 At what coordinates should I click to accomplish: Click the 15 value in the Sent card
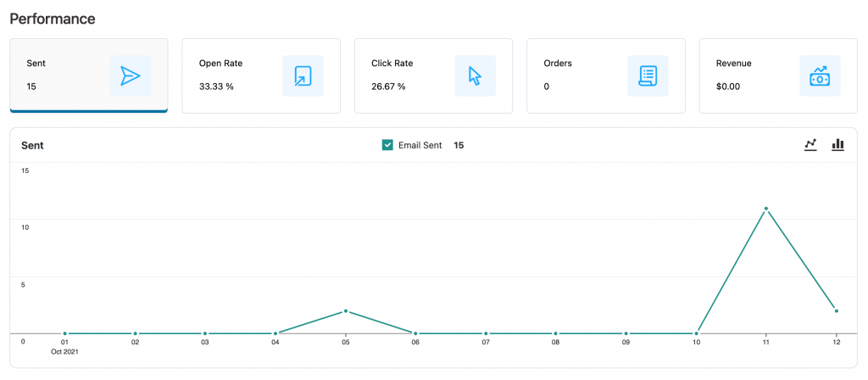[x=31, y=87]
